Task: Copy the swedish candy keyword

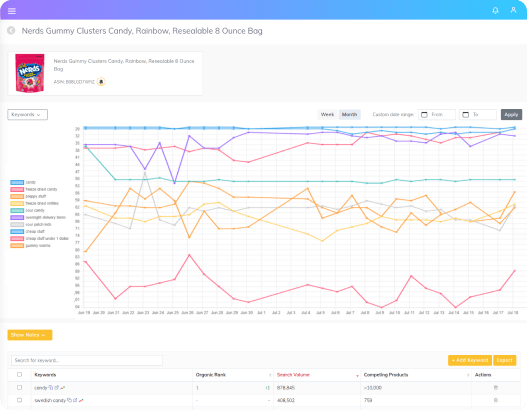Action: tap(69, 400)
